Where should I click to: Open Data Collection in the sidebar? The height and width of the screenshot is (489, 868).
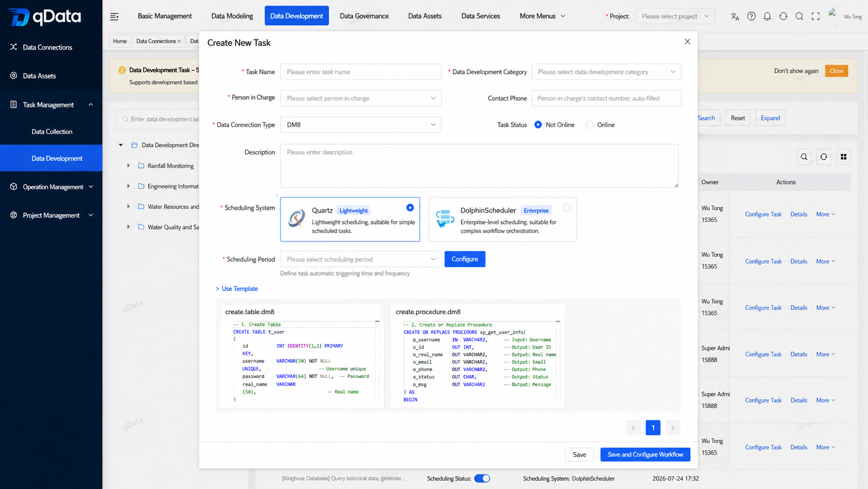51,131
